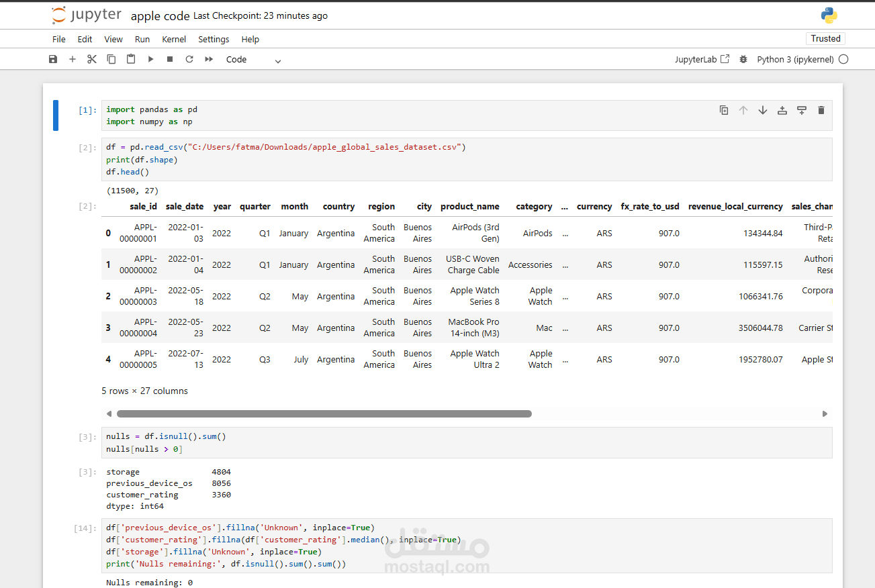Restart kernel and run all cells icon
The image size is (875, 588).
tap(209, 59)
